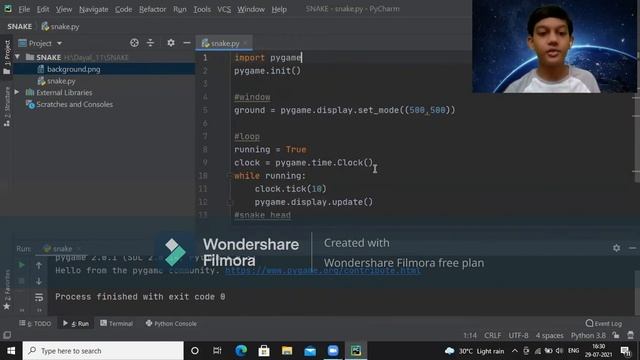Viewport: 640px width, 360px height.
Task: Open the VCS menu
Action: pyautogui.click(x=224, y=9)
